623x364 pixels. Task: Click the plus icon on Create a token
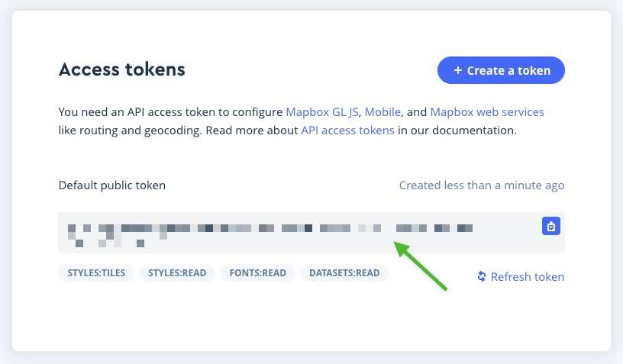[x=458, y=70]
